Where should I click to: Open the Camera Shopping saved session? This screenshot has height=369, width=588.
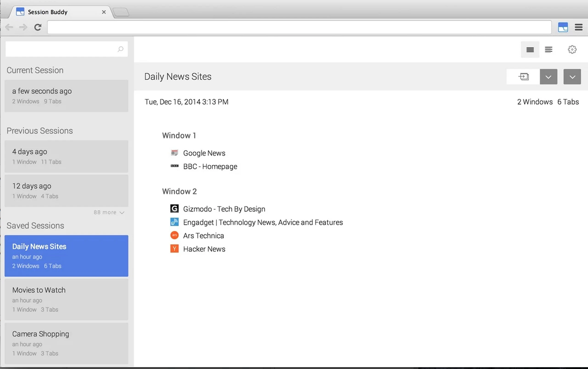66,343
